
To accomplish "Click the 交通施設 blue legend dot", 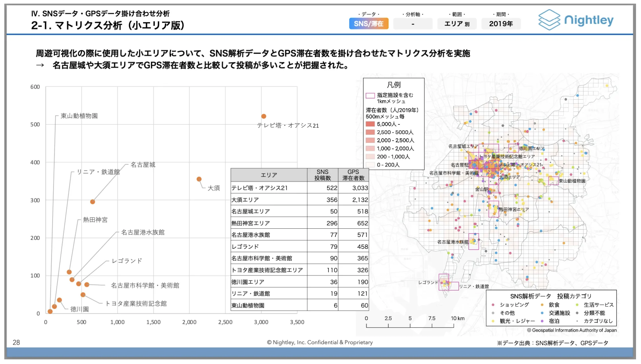I will tap(542, 313).
